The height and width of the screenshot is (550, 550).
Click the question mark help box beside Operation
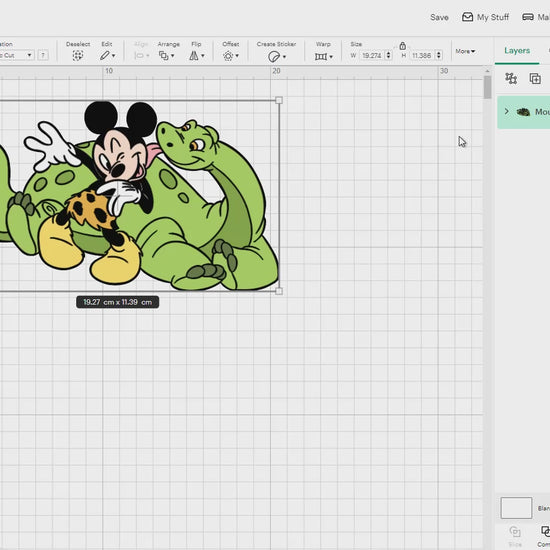[43, 55]
